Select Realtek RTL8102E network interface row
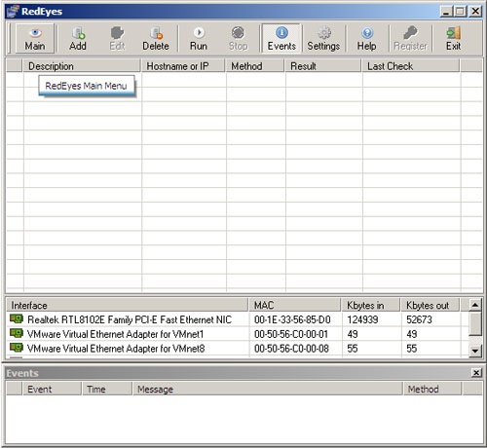Viewport: 487px width, 448px height. 237,319
